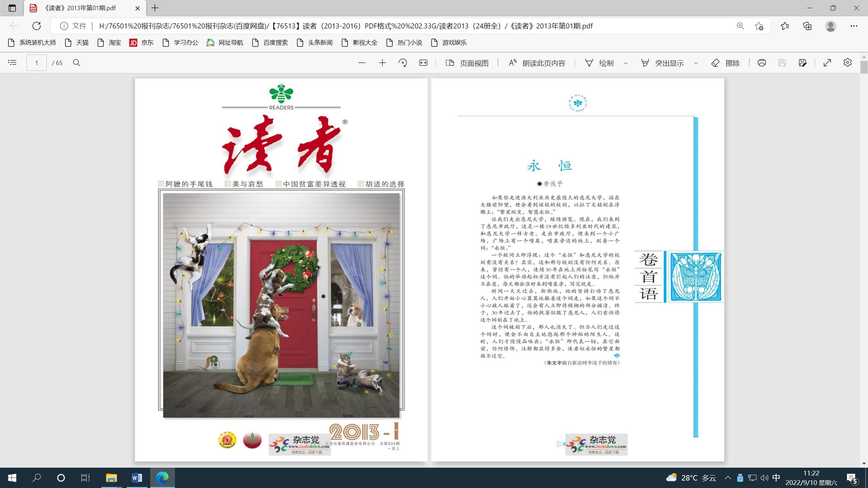Select the 擦除 eraser tool
The width and height of the screenshot is (868, 488).
(726, 63)
